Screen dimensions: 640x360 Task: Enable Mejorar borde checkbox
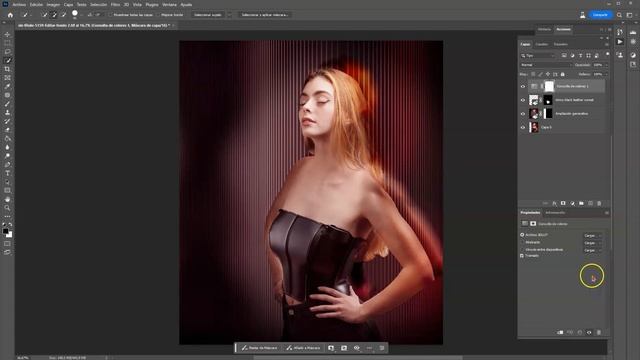pos(159,15)
